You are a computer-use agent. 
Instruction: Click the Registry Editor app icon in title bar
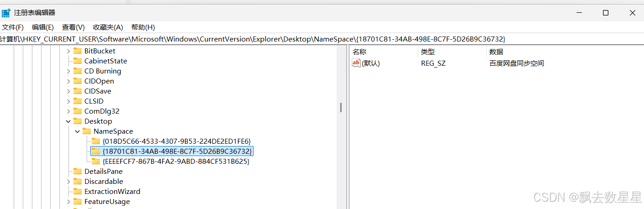[6, 13]
